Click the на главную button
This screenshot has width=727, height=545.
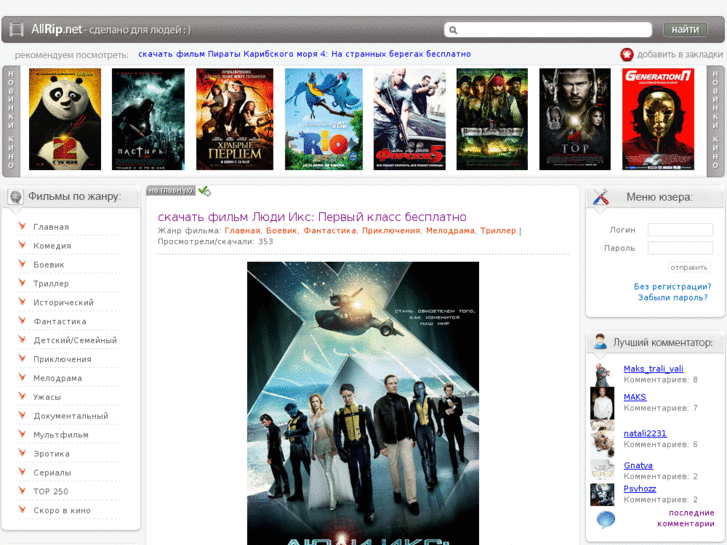pos(171,191)
